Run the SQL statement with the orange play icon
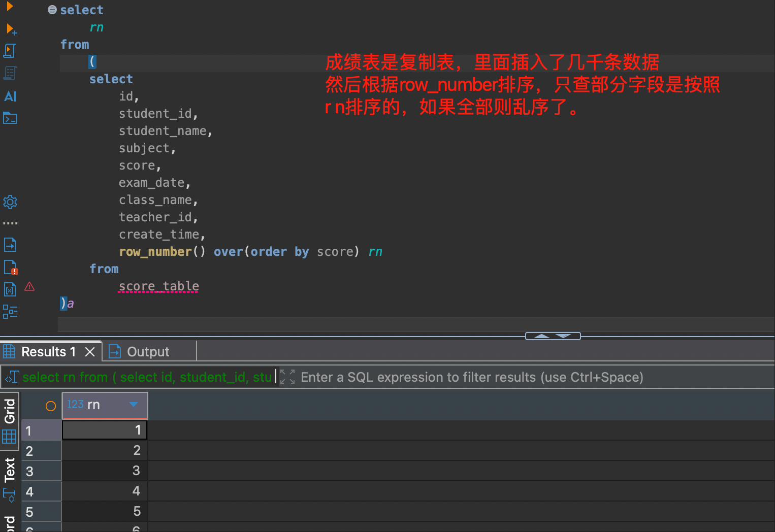This screenshot has width=775, height=532. (x=9, y=6)
